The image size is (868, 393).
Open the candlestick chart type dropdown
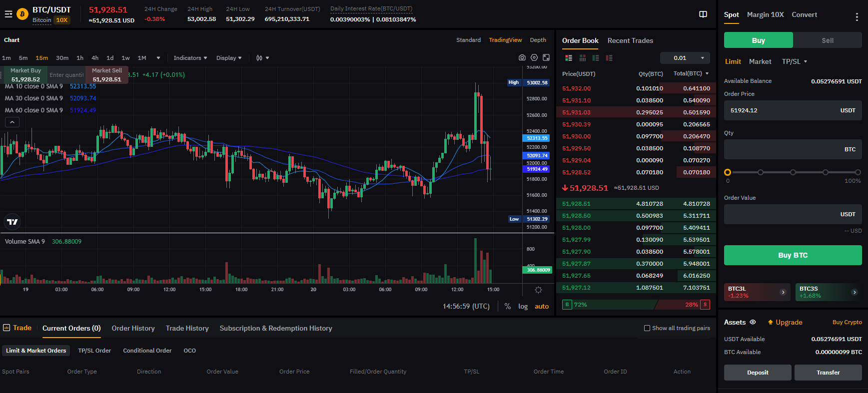(262, 58)
